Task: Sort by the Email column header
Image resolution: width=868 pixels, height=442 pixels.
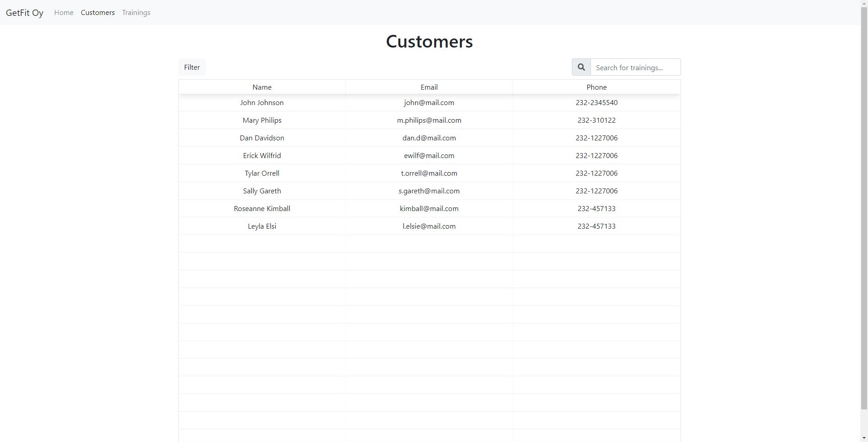Action: click(429, 87)
